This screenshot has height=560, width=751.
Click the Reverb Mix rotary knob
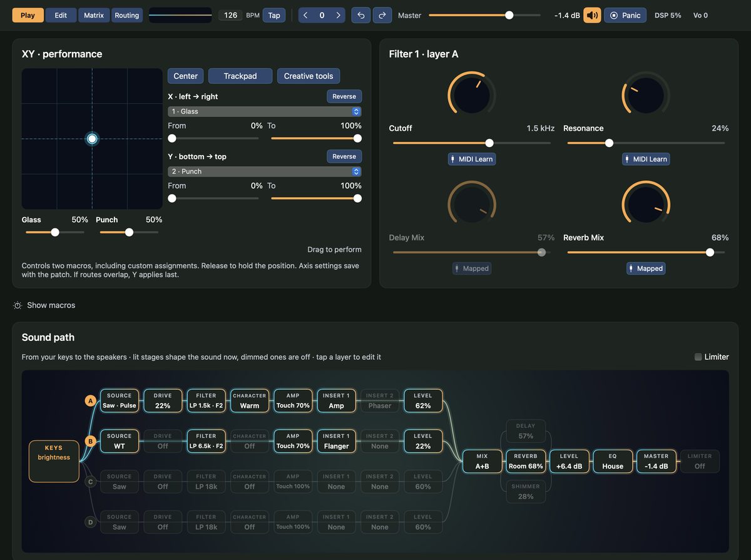click(x=646, y=205)
